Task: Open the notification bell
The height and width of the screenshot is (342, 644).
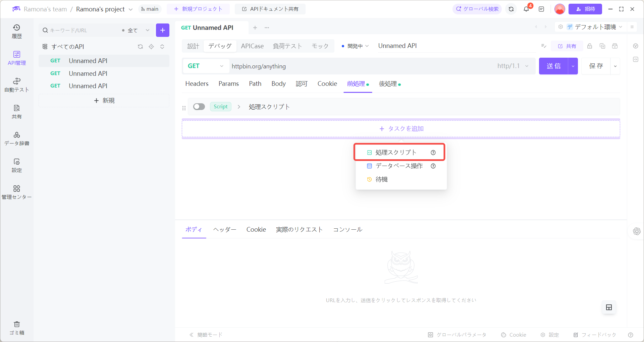Action: [526, 9]
